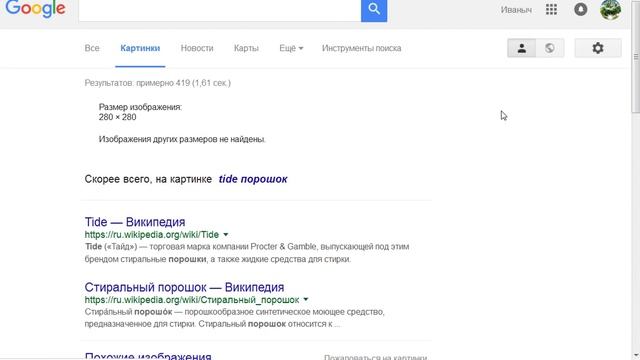Click the ru.wikipedia.org/wiki/Tide URL text

click(x=151, y=235)
